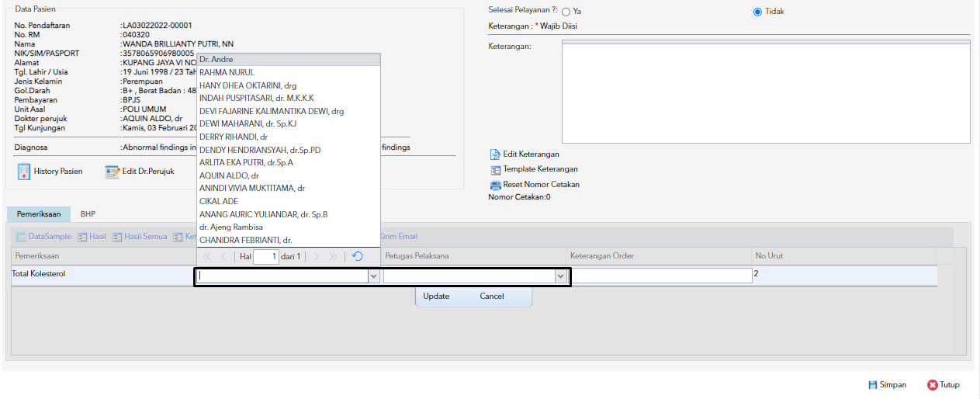Click the Reset Nomor Cetakan printer icon
Image resolution: width=980 pixels, height=399 pixels.
pyautogui.click(x=495, y=185)
